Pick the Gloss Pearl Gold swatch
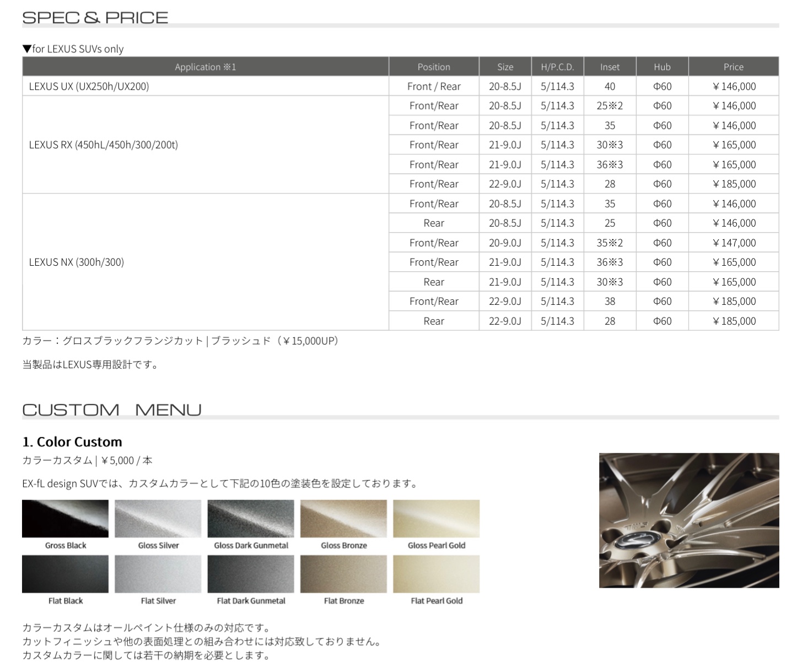The image size is (797, 672). pos(437,518)
